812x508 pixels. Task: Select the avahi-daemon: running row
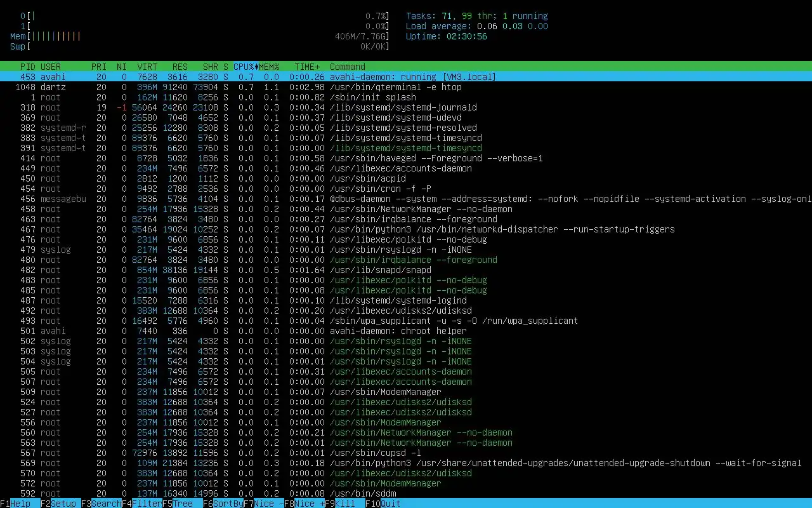pyautogui.click(x=406, y=77)
